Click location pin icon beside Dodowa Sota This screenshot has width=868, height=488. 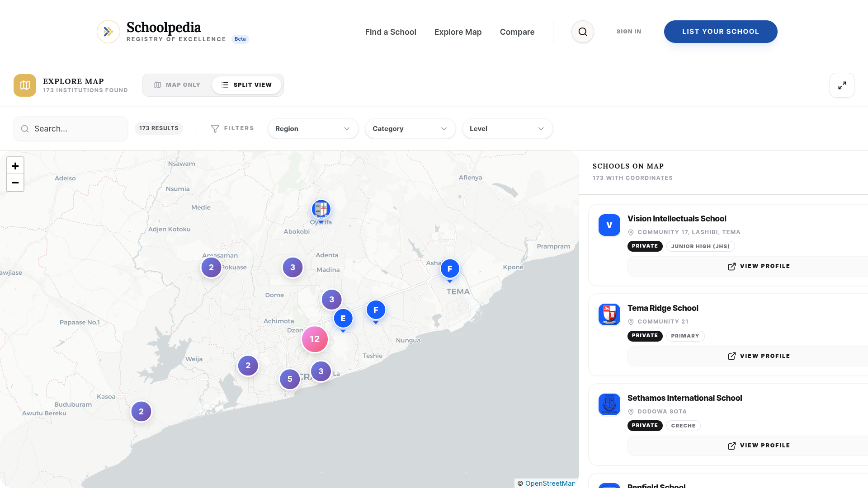tap(631, 412)
